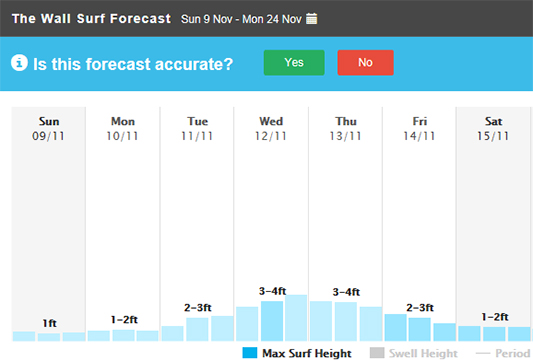Click Yes to confirm forecast accuracy

pyautogui.click(x=294, y=63)
